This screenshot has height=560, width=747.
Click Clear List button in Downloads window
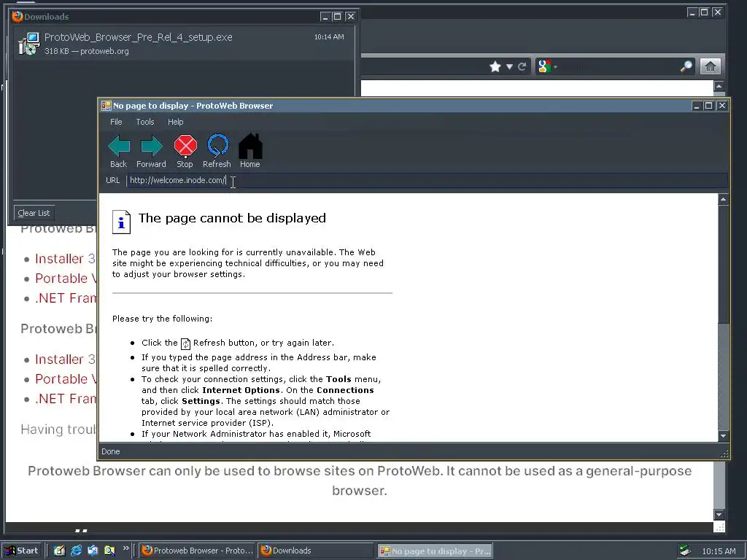pos(34,213)
